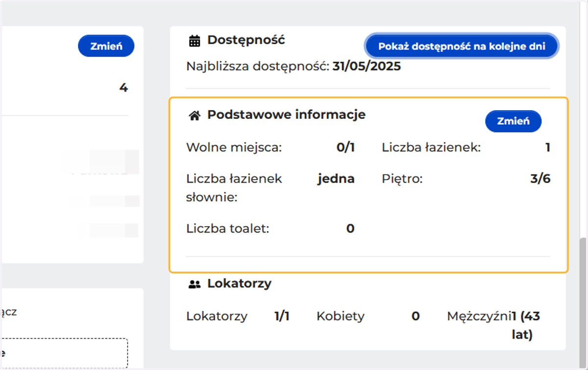Screen dimensions: 588x370
Task: Click Zmień button in left panel
Action: point(106,46)
